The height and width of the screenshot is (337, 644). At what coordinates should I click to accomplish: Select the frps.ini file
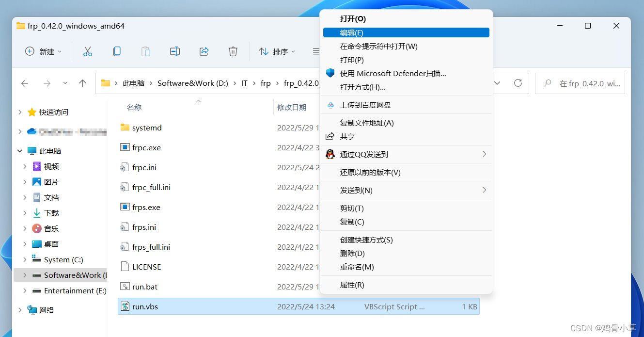point(144,227)
